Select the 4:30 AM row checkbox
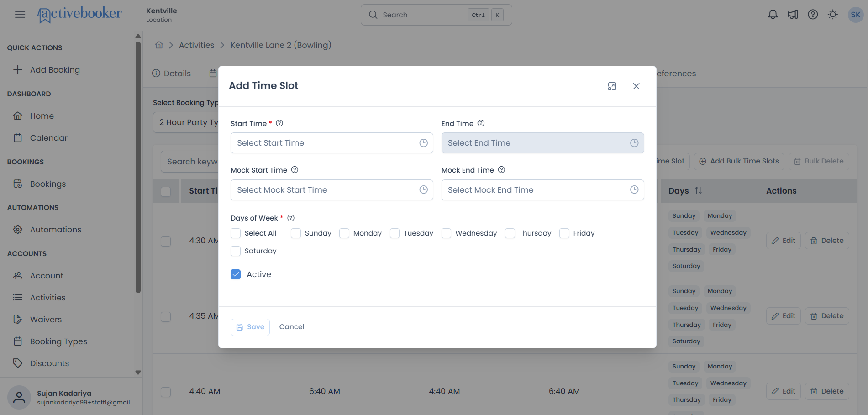Screen dimensions: 868x415 pyautogui.click(x=166, y=241)
